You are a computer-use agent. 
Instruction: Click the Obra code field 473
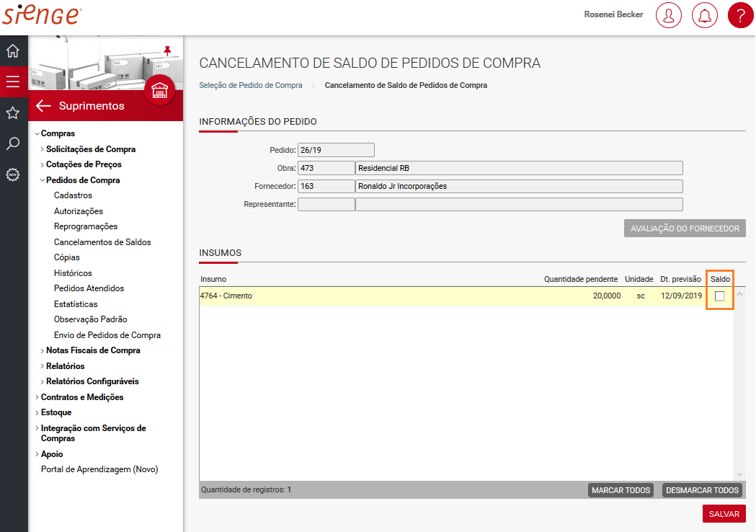326,169
